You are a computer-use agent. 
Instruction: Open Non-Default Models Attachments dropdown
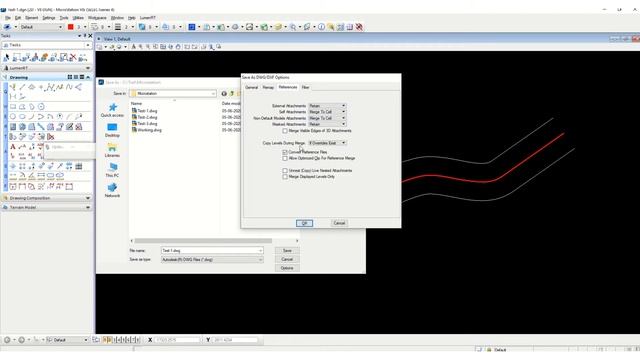click(x=327, y=118)
